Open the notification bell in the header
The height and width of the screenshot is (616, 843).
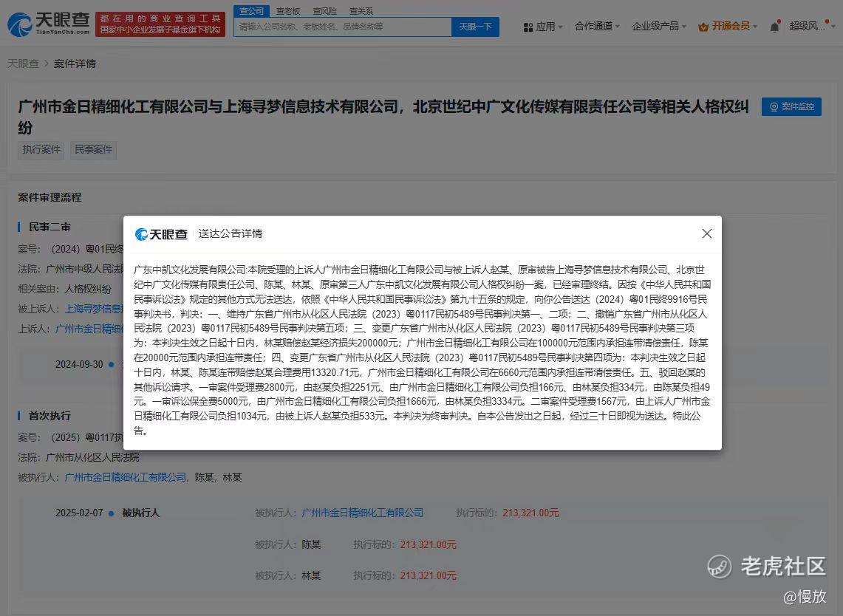(775, 27)
